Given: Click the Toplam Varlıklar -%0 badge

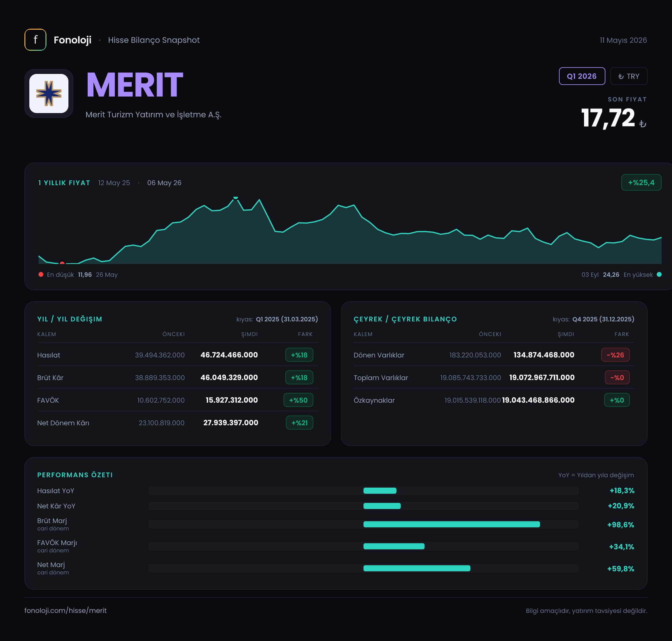Looking at the screenshot, I should tap(617, 377).
